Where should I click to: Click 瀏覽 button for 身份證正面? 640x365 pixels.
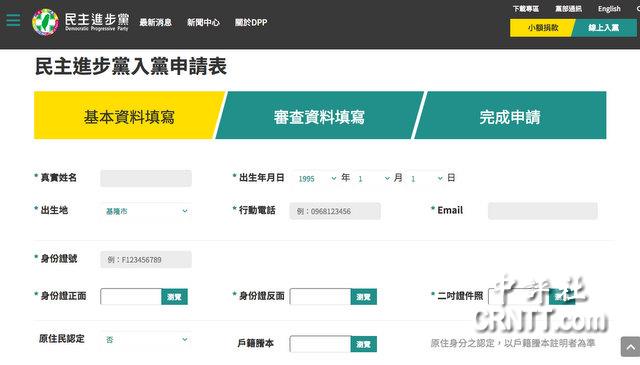(174, 297)
